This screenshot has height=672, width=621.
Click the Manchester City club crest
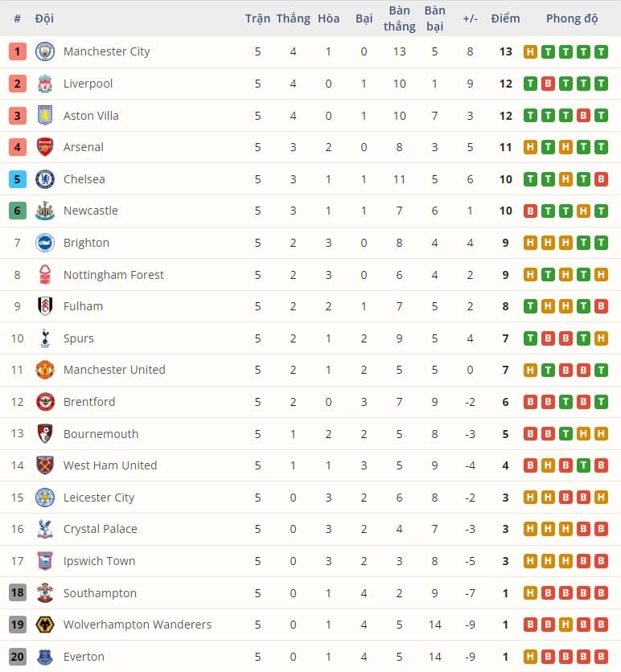46,51
